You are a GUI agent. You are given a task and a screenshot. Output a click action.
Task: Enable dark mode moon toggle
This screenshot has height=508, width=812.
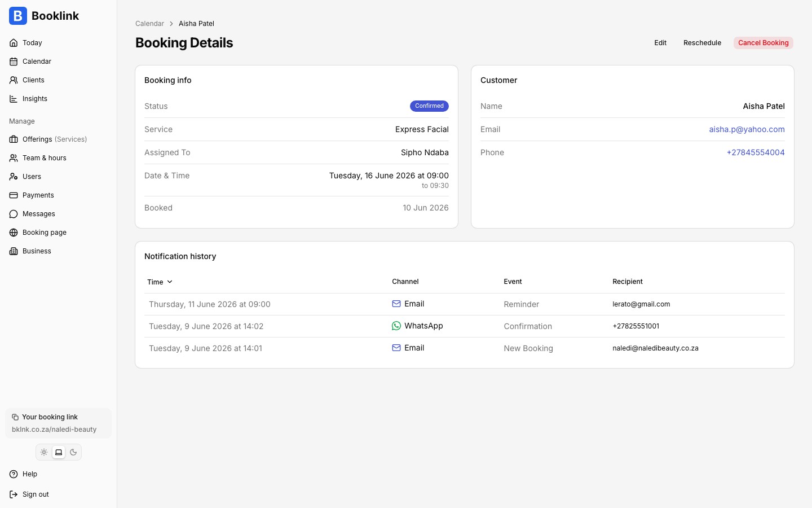coord(73,452)
